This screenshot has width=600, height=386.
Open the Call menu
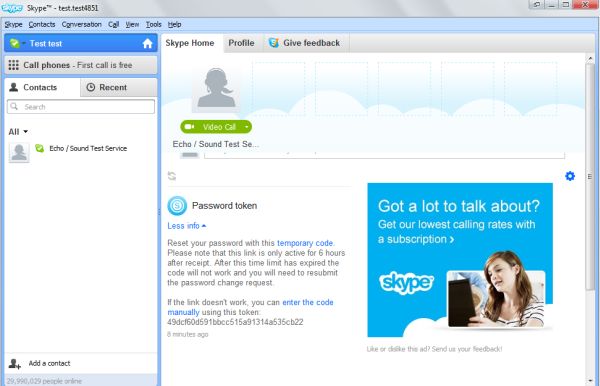[113, 24]
